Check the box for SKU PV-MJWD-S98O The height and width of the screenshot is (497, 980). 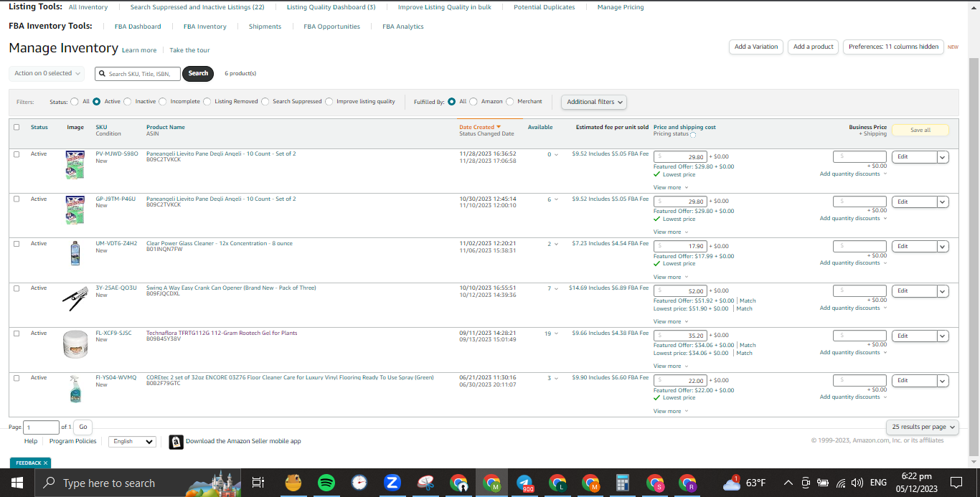17,154
